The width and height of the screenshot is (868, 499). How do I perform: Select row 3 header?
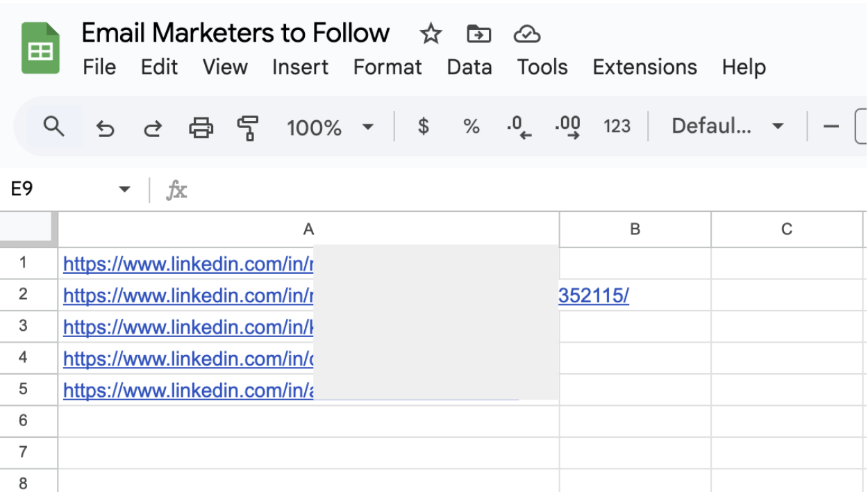click(x=28, y=327)
